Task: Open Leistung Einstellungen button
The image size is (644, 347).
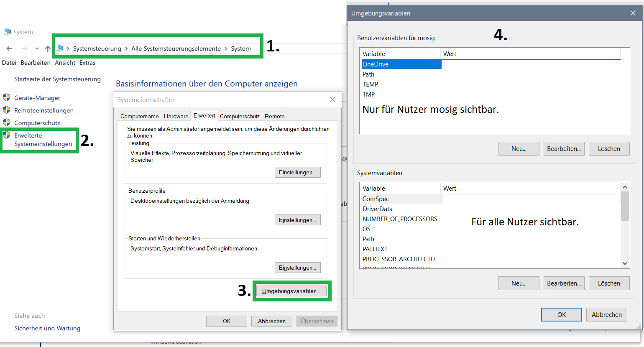Action: click(x=297, y=172)
